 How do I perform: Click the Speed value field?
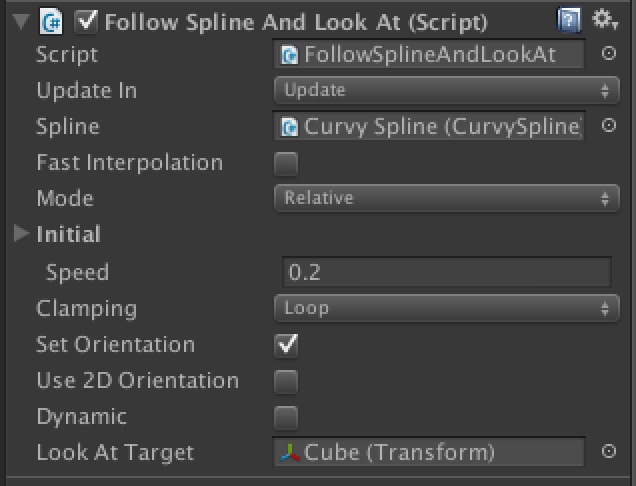(447, 272)
